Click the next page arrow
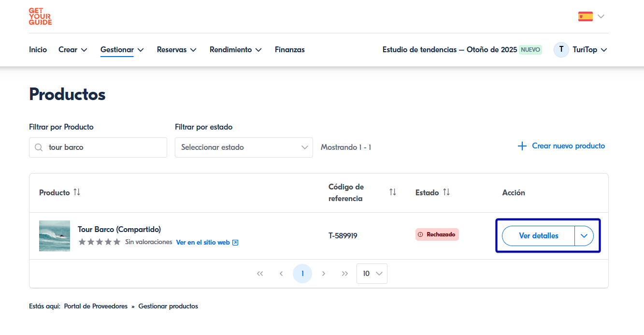644x335 pixels. (x=324, y=274)
